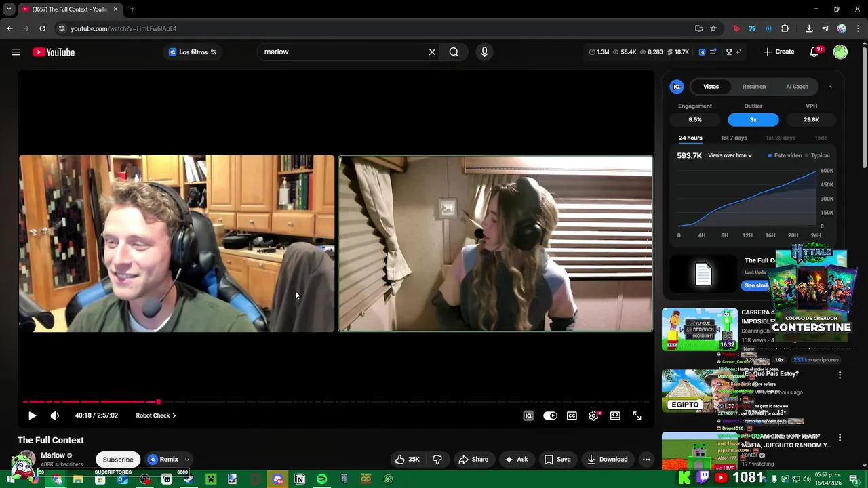Seek on the video progress bar
Screen dimensions: 868x488
click(x=337, y=402)
